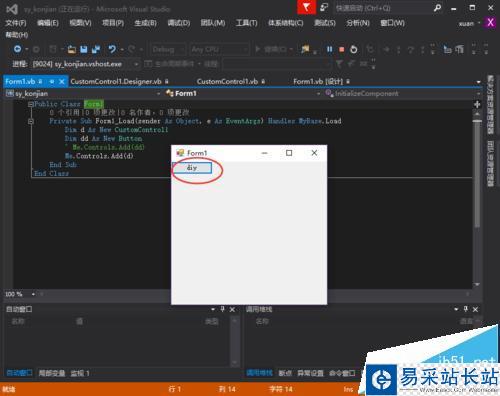
Task: Collapse the Public Class Form1 region
Action: coord(31,104)
